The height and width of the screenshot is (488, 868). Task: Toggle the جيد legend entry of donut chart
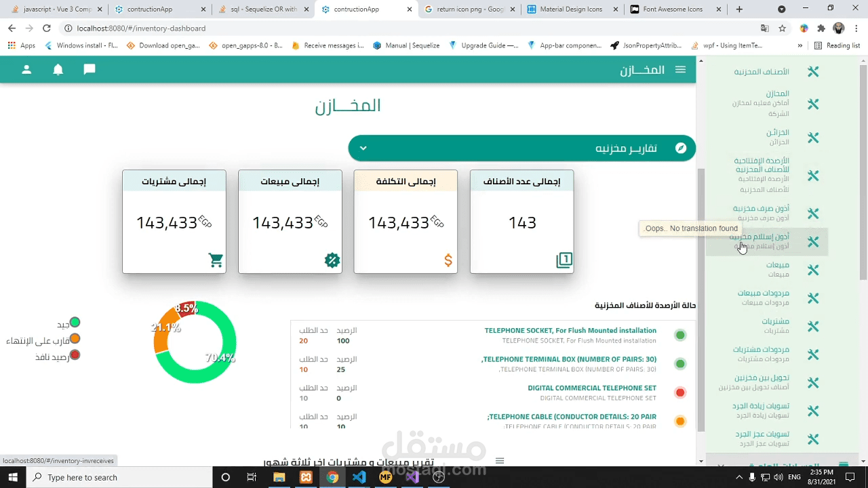click(x=68, y=323)
